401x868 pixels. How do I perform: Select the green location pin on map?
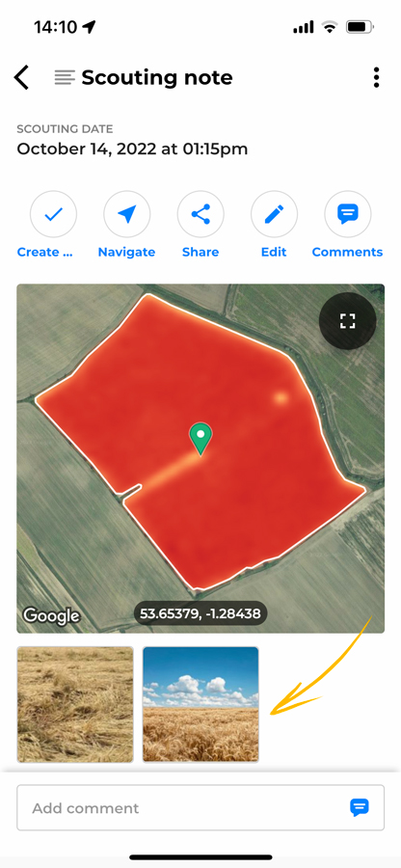point(200,439)
